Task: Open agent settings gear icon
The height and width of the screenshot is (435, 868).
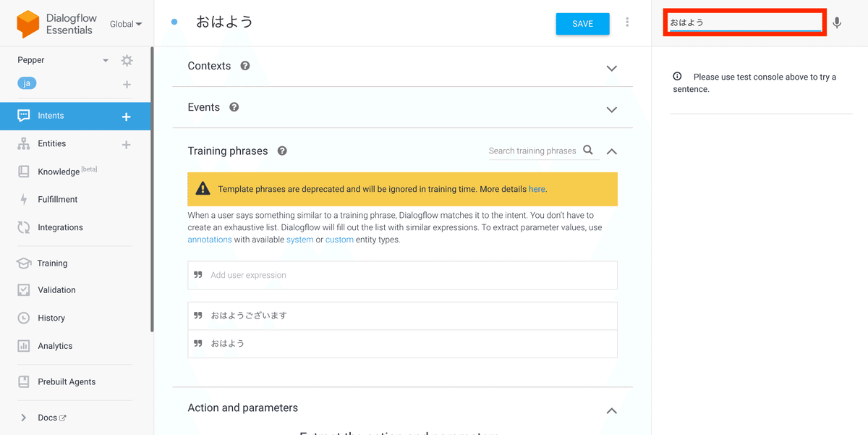Action: click(x=127, y=61)
